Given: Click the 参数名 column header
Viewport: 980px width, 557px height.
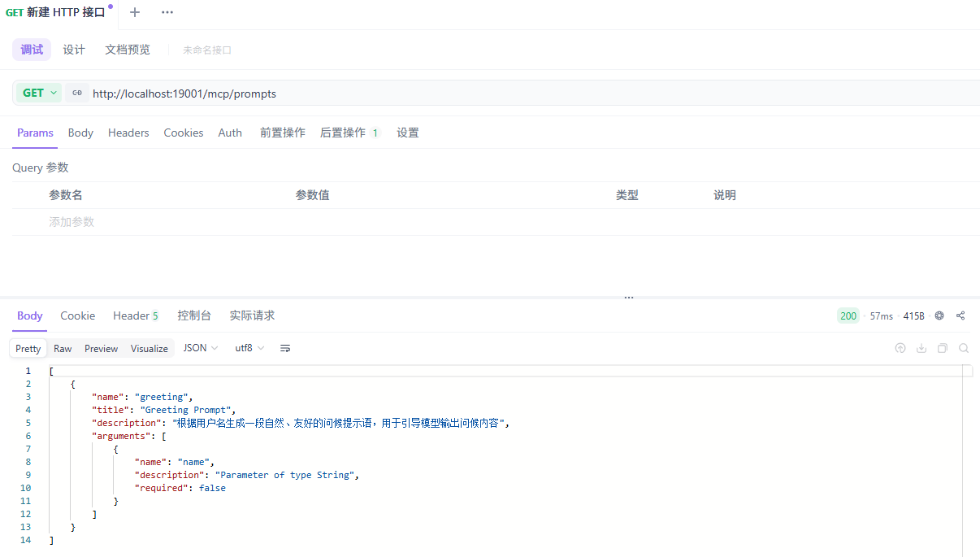Looking at the screenshot, I should 66,195.
